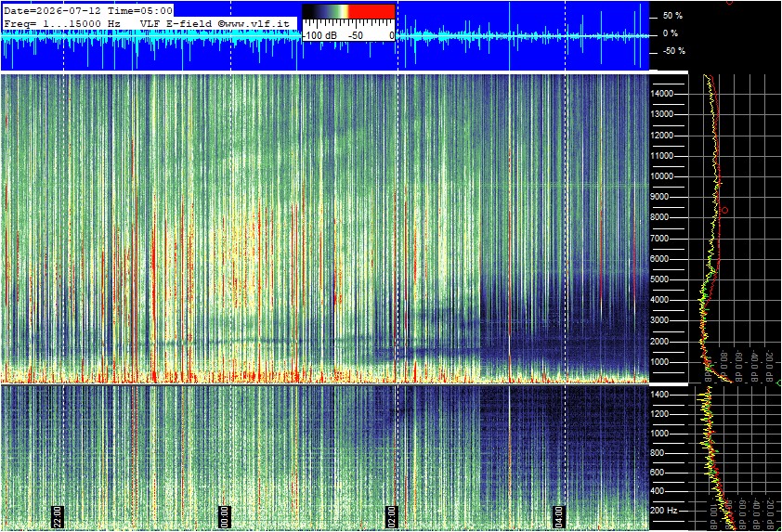The height and width of the screenshot is (532, 782).
Task: Click the 13000 frequency axis label
Action: pyautogui.click(x=662, y=114)
